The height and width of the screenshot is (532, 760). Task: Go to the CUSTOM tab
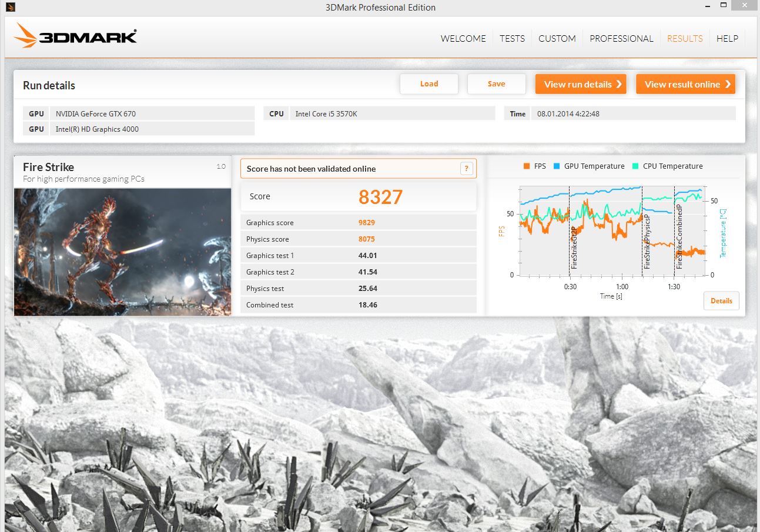coord(557,39)
